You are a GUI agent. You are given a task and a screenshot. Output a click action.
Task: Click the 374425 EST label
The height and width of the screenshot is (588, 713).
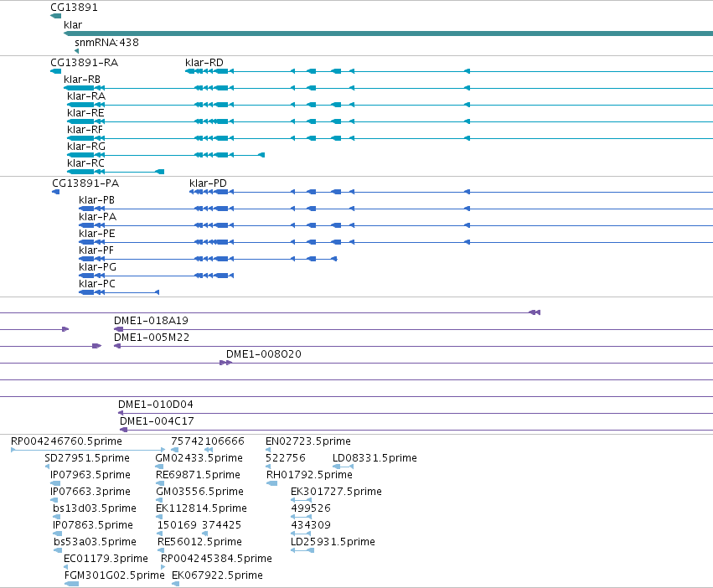[221, 525]
